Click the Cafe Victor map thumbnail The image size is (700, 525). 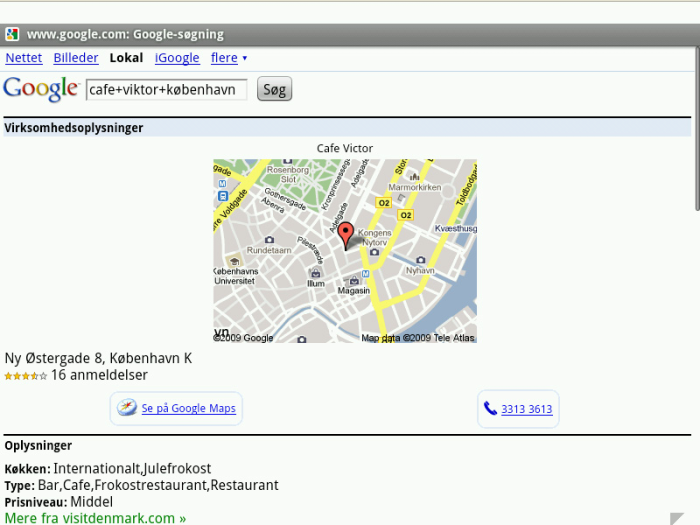pyautogui.click(x=345, y=251)
